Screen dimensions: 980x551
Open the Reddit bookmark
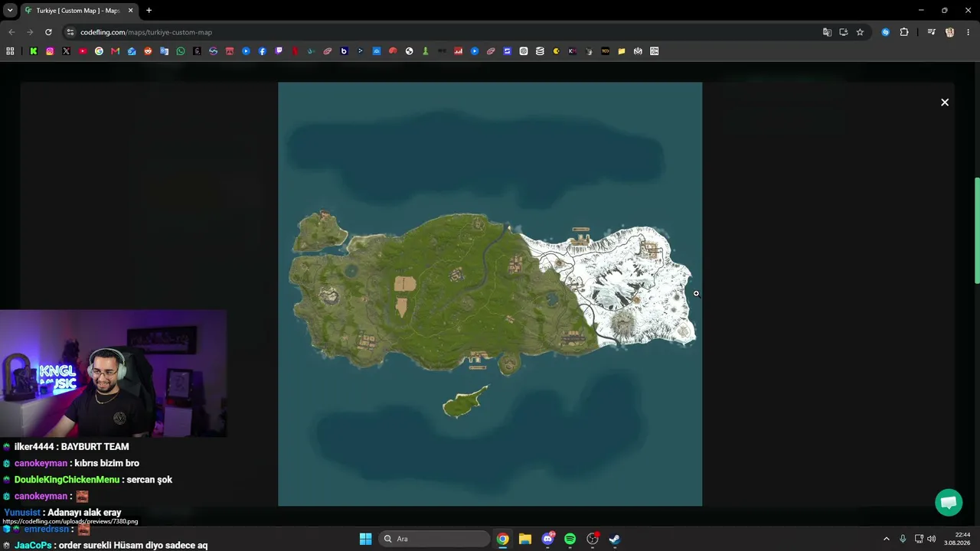[x=148, y=51]
